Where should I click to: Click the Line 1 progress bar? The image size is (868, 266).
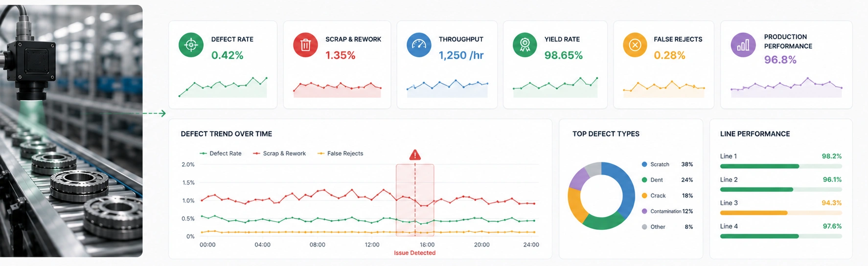click(781, 166)
